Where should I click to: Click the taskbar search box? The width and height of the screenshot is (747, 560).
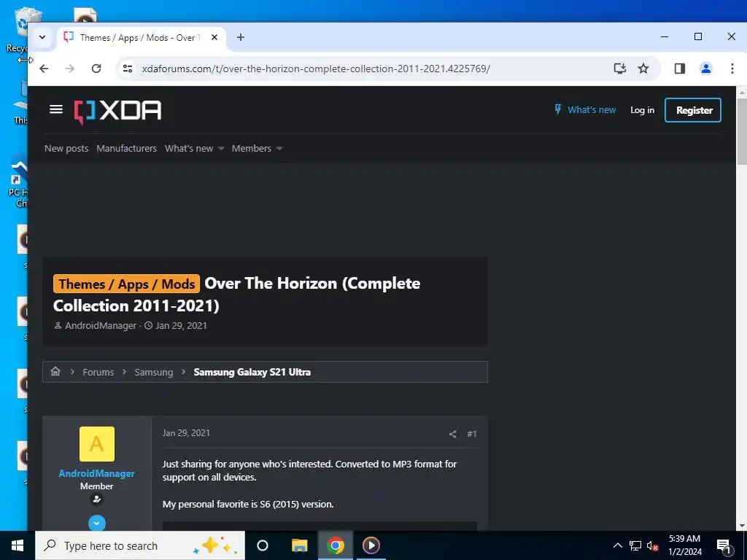pyautogui.click(x=140, y=545)
